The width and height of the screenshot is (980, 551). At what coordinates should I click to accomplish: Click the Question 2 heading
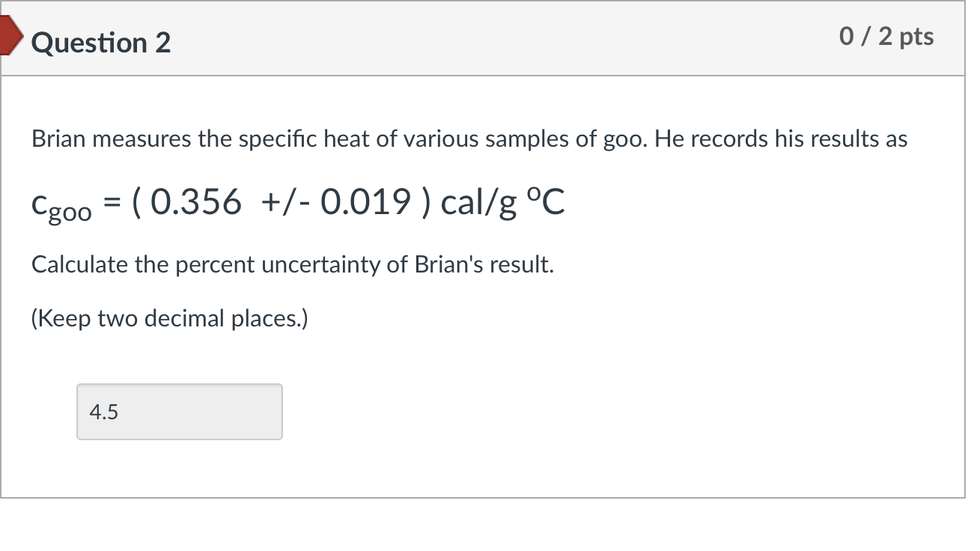(x=100, y=43)
